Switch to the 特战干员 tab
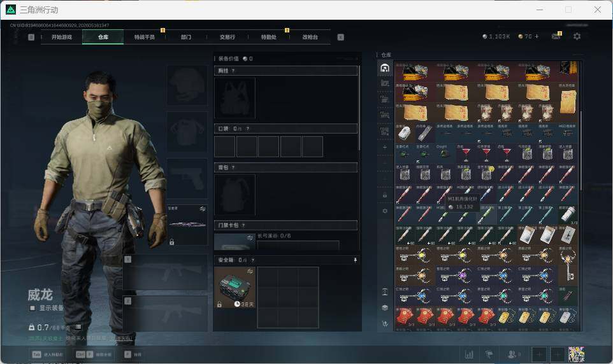Screen dimensions: 613x364 (145, 37)
